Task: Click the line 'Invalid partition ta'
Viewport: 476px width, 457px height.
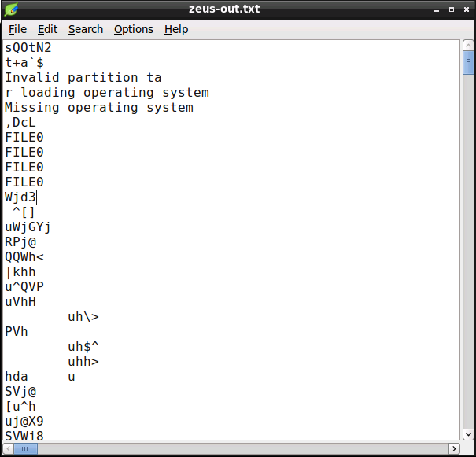Action: point(83,78)
